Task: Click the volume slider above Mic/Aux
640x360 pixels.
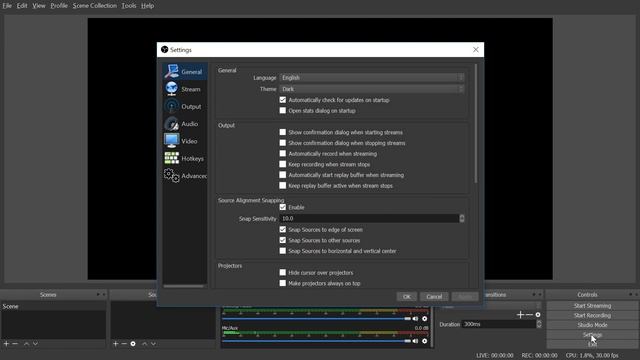Action: [x=316, y=318]
